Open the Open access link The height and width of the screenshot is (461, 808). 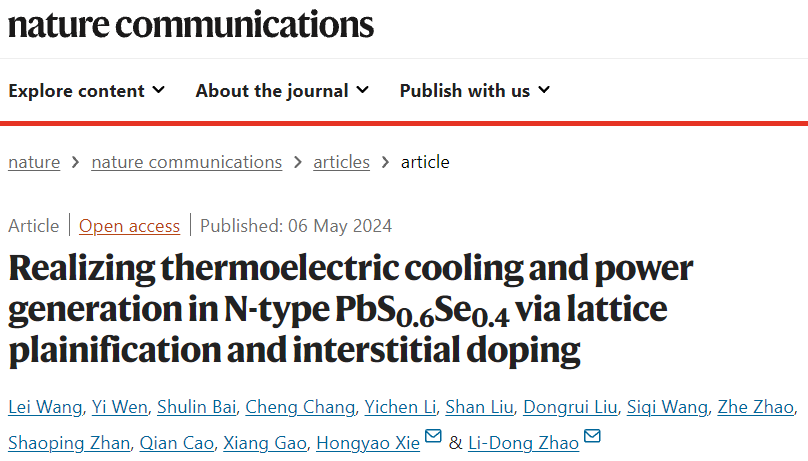(129, 226)
